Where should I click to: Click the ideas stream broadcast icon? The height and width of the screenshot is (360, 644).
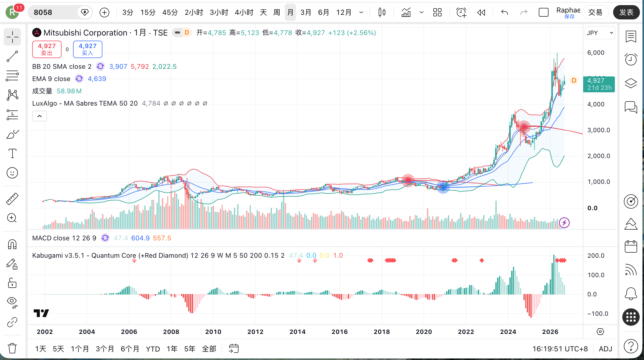(631, 270)
